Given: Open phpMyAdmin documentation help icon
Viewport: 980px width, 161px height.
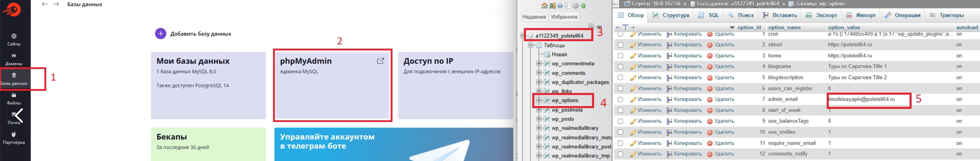Looking at the screenshot, I should (x=560, y=6).
